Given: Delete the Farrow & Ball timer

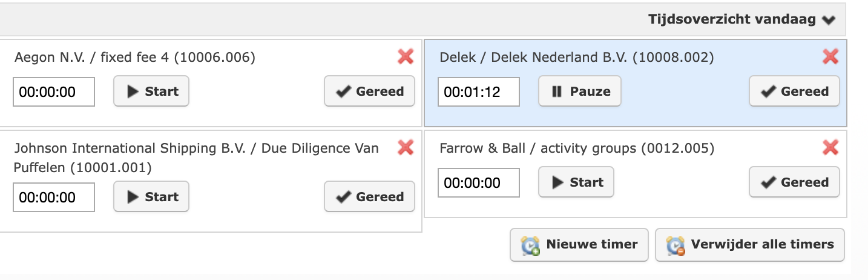Looking at the screenshot, I should [830, 147].
